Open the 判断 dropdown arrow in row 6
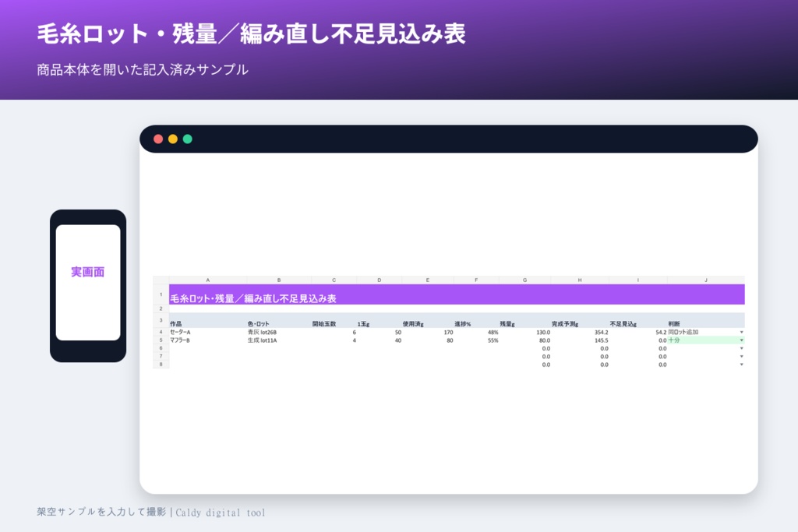798x532 pixels. point(741,348)
